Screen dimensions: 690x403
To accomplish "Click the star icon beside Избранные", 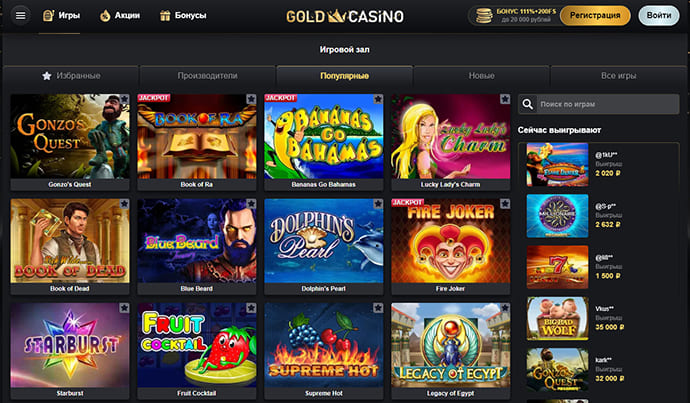I will pos(47,76).
